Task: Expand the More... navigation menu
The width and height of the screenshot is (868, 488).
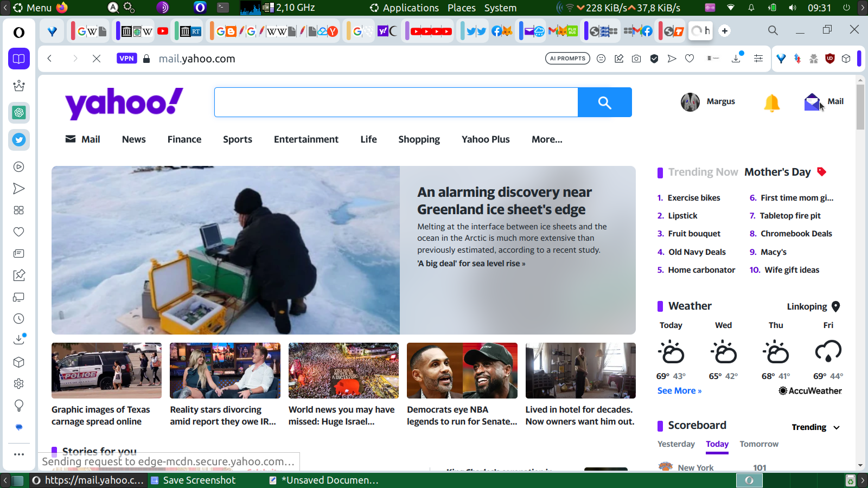Action: point(547,139)
